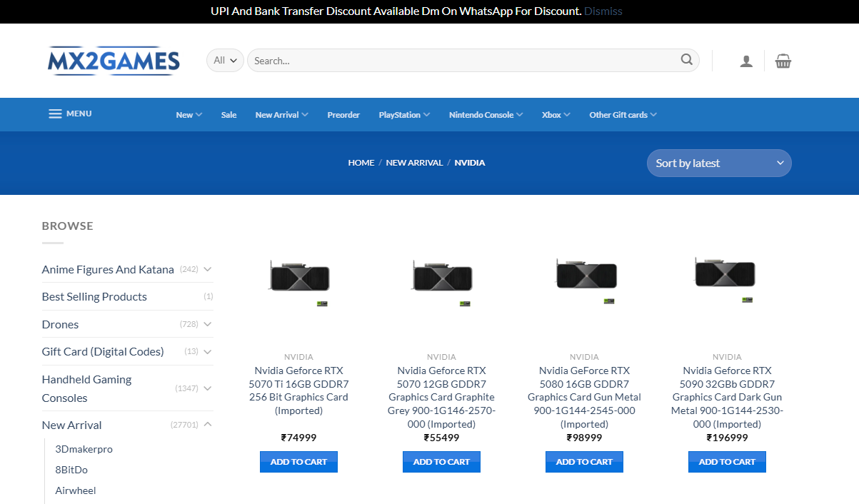Open New Arrival sidebar category

coord(71,425)
